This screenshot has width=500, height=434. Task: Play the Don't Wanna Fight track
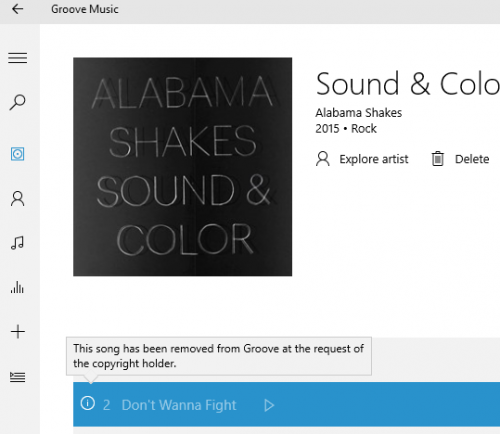coord(269,405)
